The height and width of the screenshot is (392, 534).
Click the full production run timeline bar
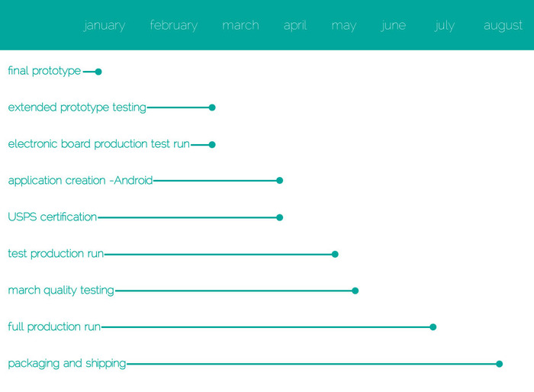click(x=265, y=327)
